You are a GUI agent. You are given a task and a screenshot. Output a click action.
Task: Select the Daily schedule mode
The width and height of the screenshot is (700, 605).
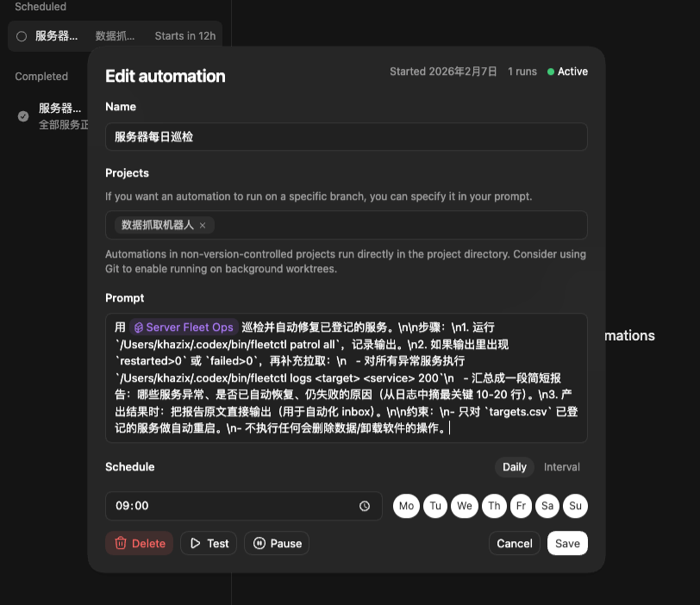tap(514, 466)
